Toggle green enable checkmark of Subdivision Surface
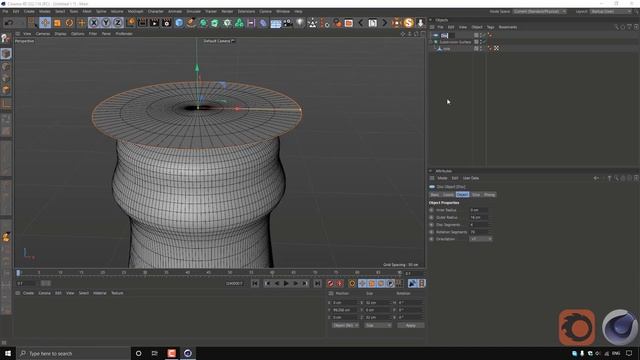 coord(484,42)
